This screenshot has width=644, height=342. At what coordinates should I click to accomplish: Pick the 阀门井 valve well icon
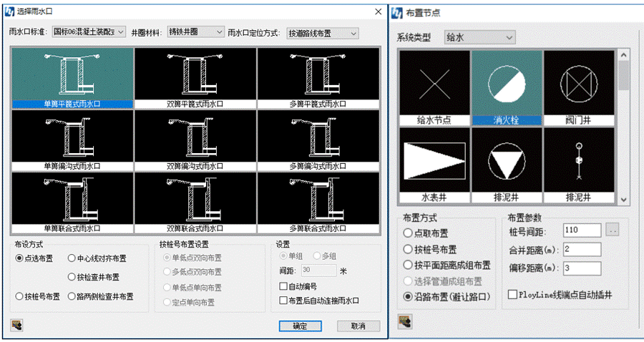coord(578,84)
